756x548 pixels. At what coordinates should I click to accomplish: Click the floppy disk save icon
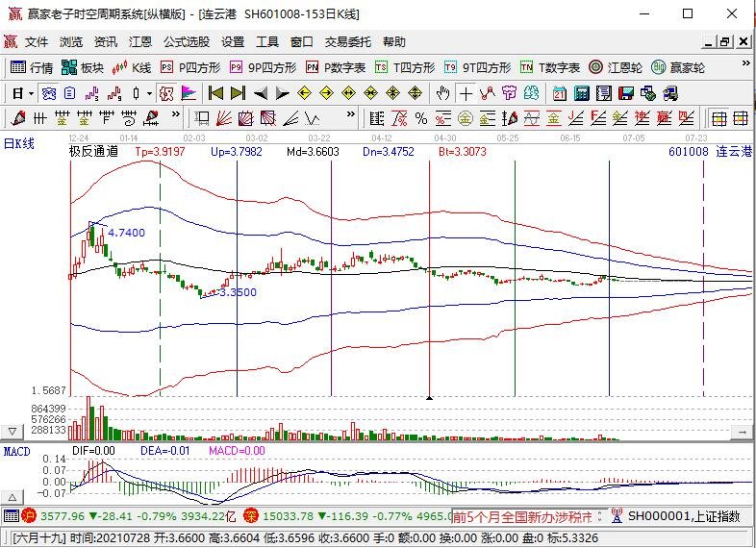626,93
